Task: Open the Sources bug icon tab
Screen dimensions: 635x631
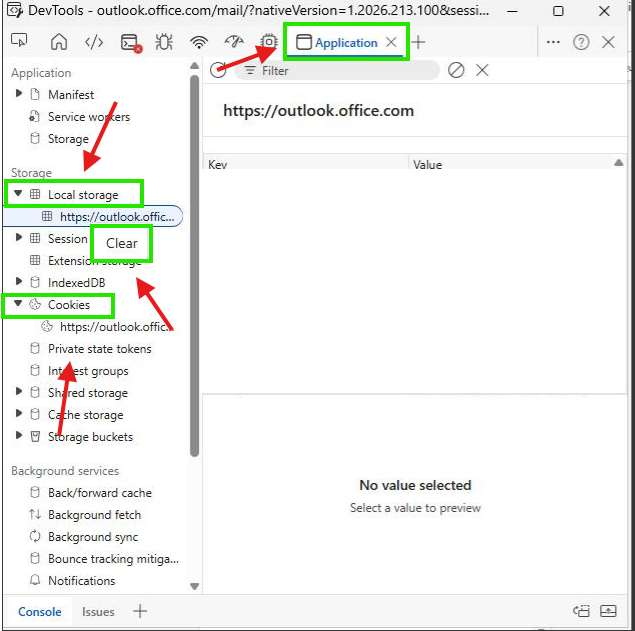Action: pos(164,42)
